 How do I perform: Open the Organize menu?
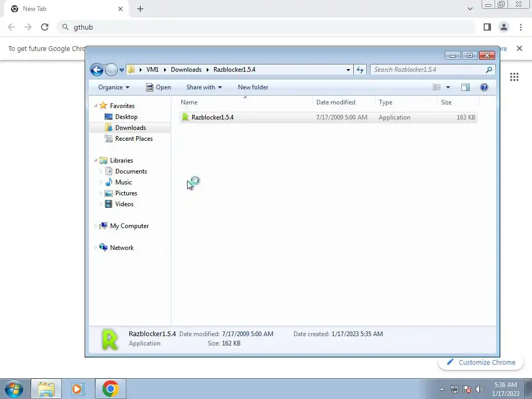tap(114, 87)
